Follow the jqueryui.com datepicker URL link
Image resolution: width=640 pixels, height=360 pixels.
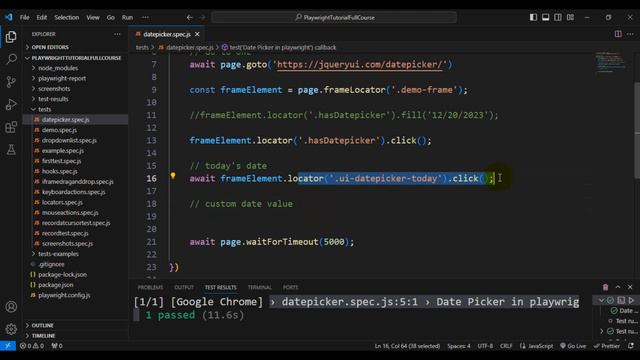tap(360, 64)
